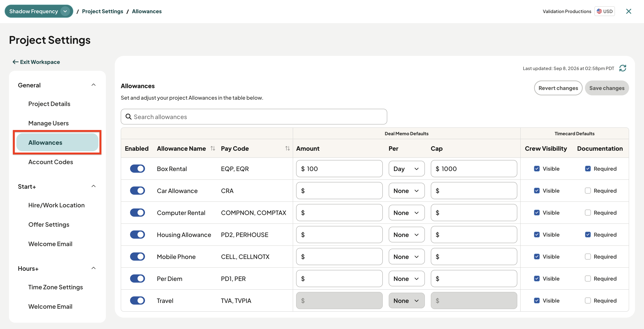Click the Exit Workspace back arrow
The height and width of the screenshot is (329, 644).
coord(15,62)
